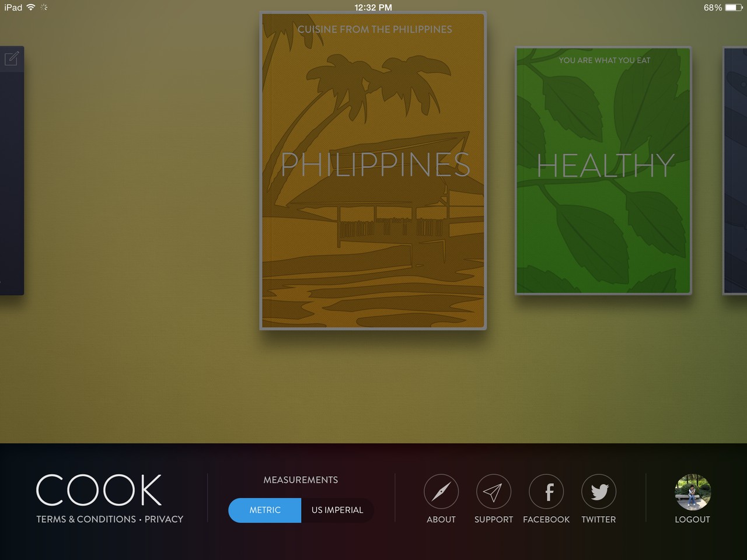Click the ABOUT label
The height and width of the screenshot is (560, 747).
pos(441,519)
